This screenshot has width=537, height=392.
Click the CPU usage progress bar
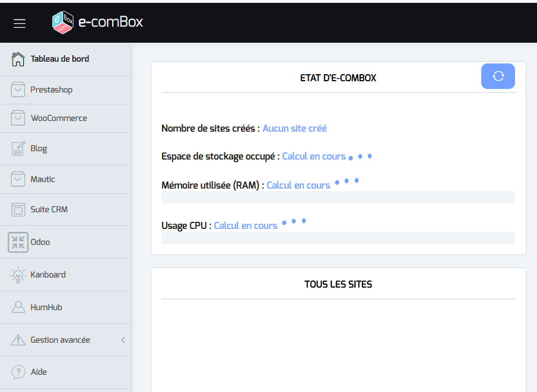pyautogui.click(x=338, y=238)
